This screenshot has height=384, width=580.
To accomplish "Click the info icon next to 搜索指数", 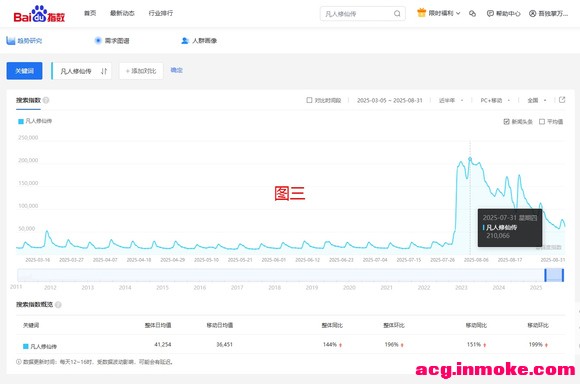I will (x=46, y=100).
